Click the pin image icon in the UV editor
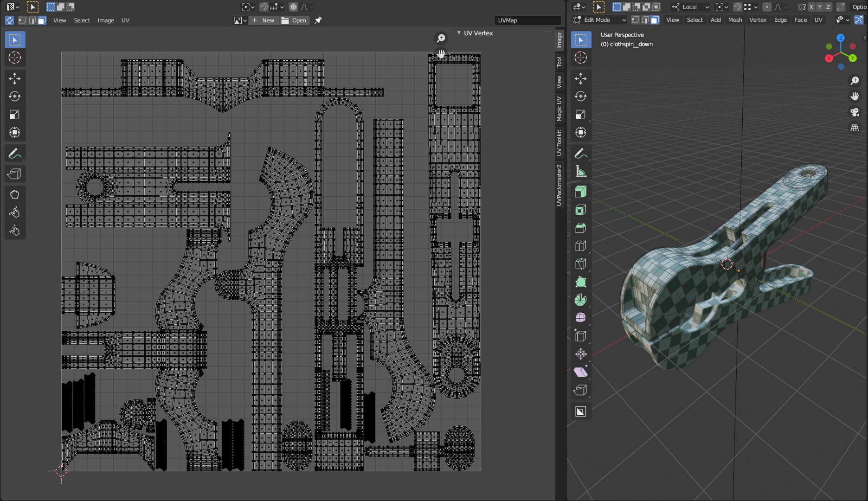868x501 pixels. tap(318, 20)
